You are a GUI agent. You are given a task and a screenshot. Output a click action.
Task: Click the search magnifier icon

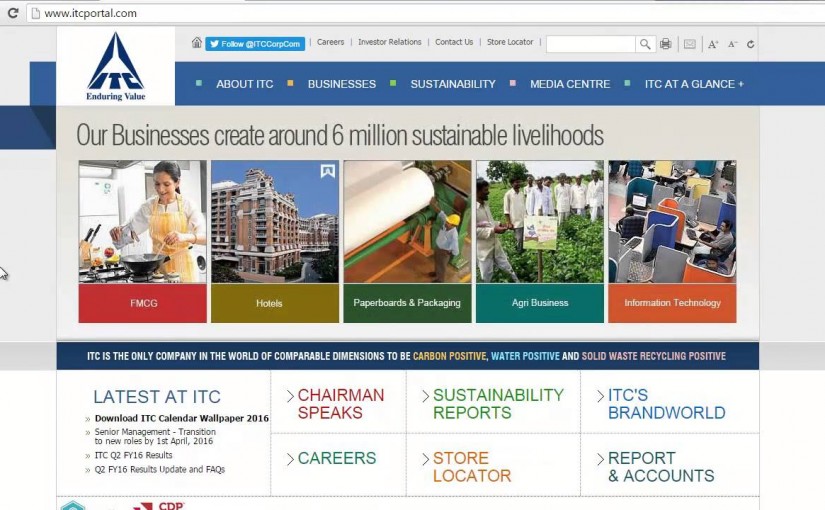[645, 44]
